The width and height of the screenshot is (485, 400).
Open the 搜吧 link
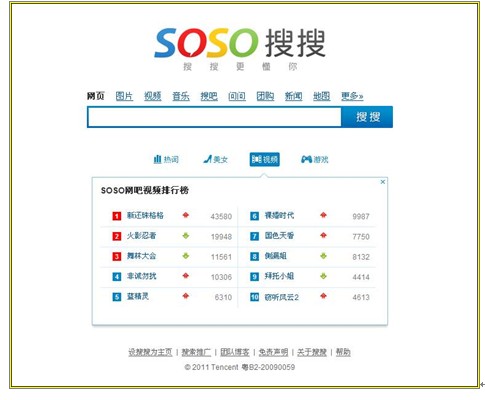(209, 96)
